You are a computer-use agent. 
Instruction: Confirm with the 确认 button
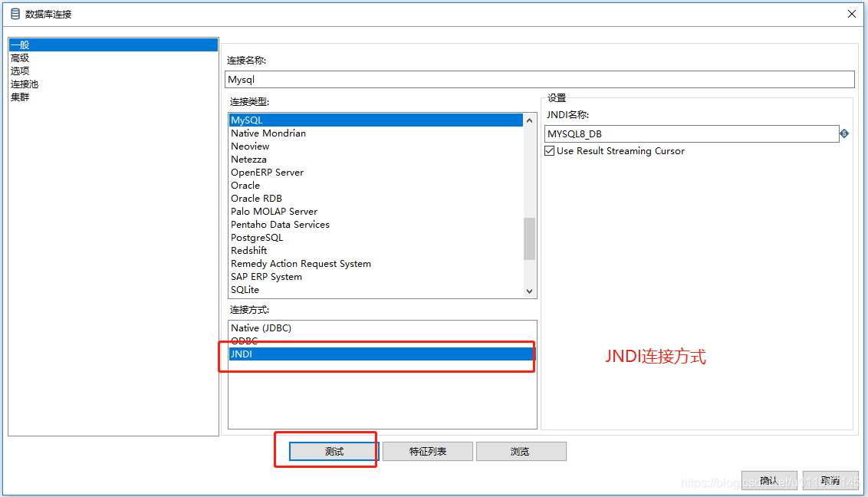pyautogui.click(x=769, y=480)
